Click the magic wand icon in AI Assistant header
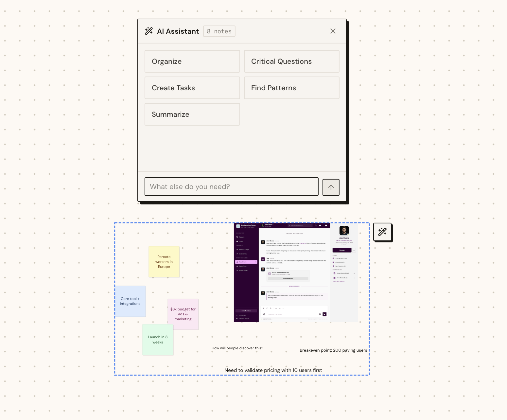507x420 pixels. (x=149, y=31)
